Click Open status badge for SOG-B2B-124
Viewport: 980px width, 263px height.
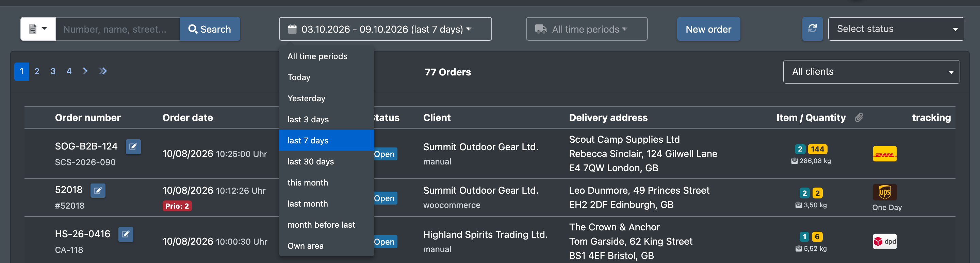pyautogui.click(x=385, y=154)
